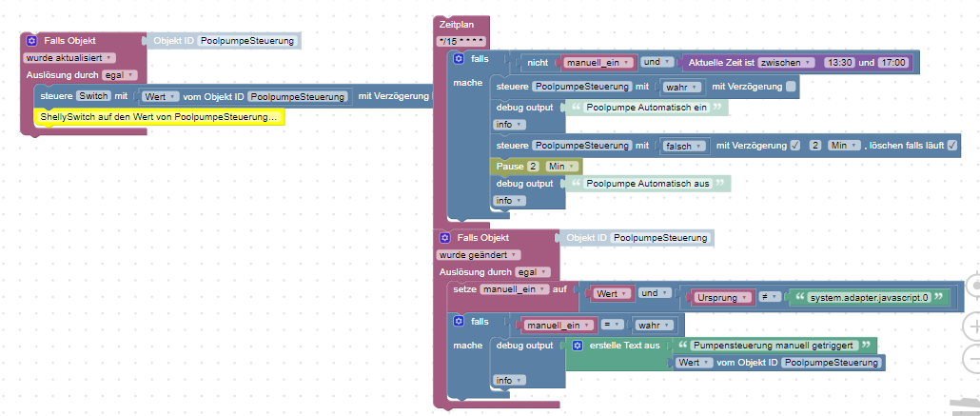
Task: Edit text 'Poolpumpe Automatisch ein'
Action: pos(646,107)
